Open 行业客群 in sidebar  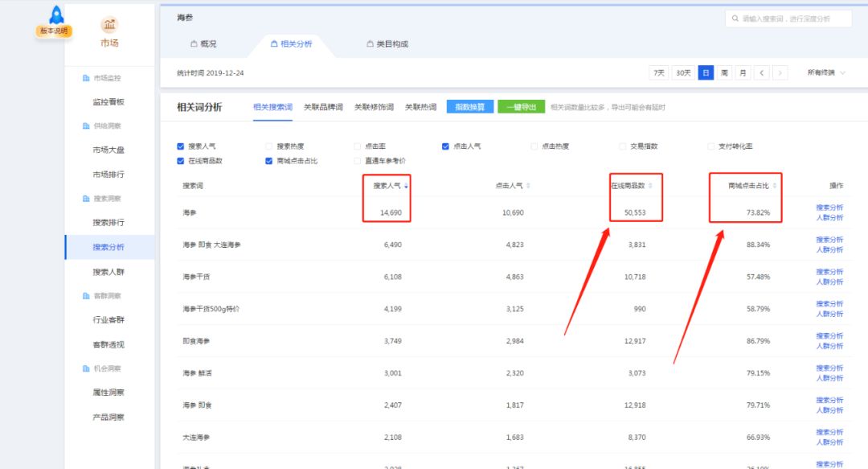click(x=108, y=320)
